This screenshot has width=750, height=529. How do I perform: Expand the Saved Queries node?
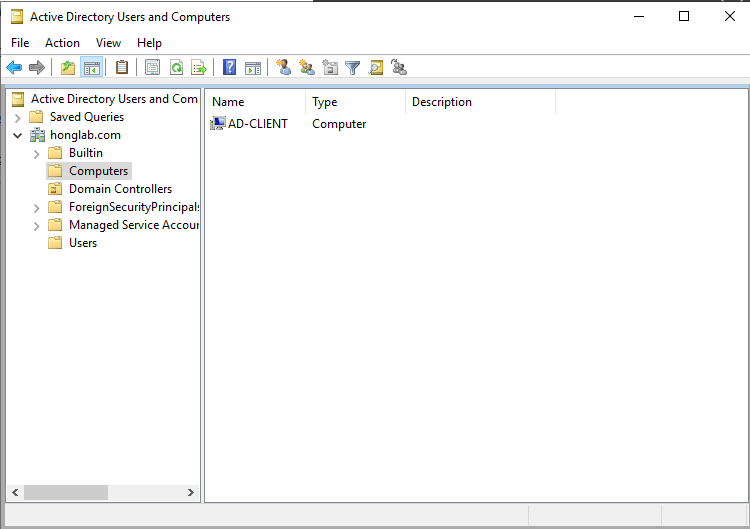click(x=18, y=118)
